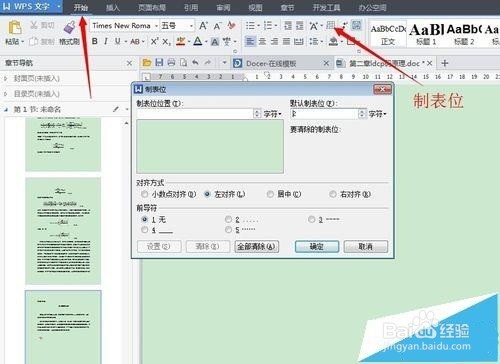
Task: Toggle Italic formatting
Action: [x=106, y=41]
